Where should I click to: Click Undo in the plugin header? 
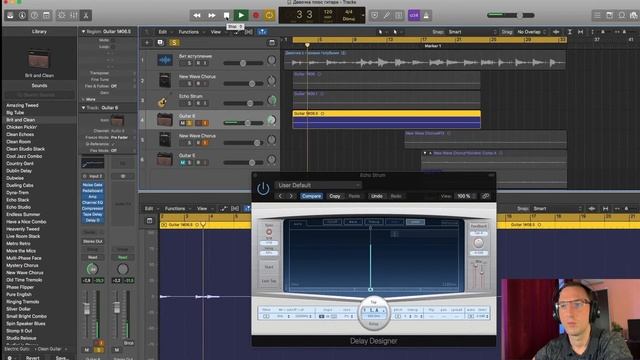[377, 196]
